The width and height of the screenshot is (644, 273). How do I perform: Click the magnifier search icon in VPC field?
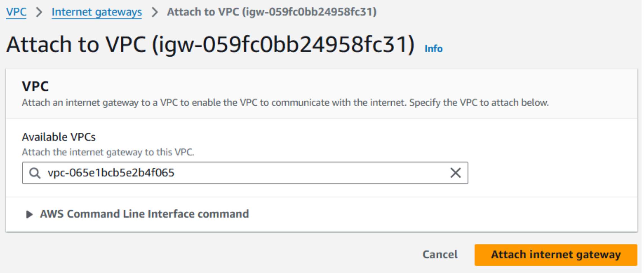tap(35, 173)
